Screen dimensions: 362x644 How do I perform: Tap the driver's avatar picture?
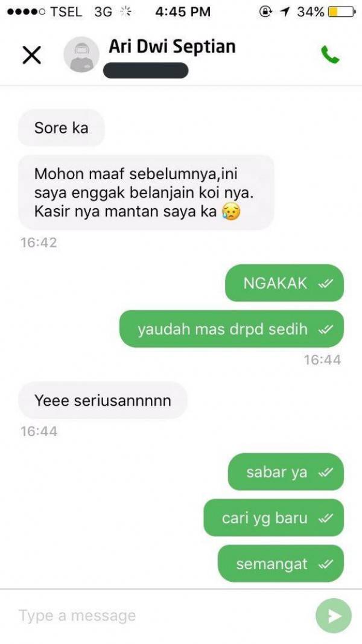[x=81, y=55]
